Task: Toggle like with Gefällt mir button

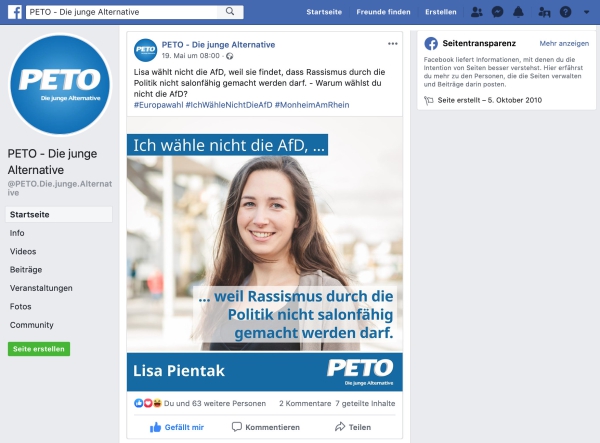Action: click(x=177, y=427)
